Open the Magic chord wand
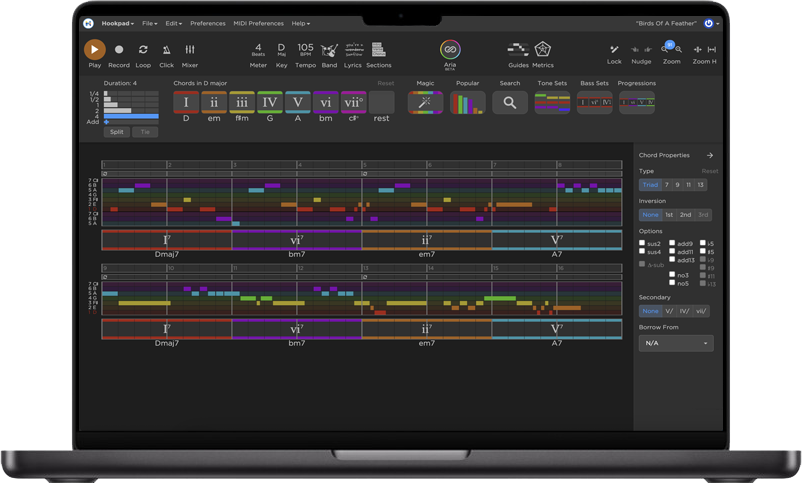 pyautogui.click(x=425, y=102)
